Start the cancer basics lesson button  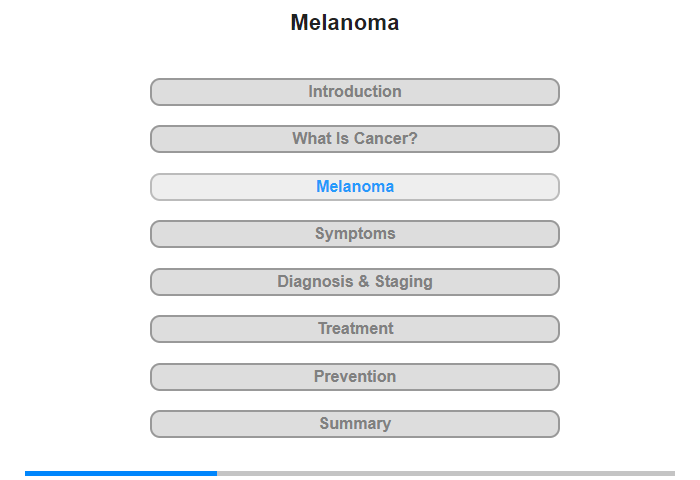click(x=354, y=139)
